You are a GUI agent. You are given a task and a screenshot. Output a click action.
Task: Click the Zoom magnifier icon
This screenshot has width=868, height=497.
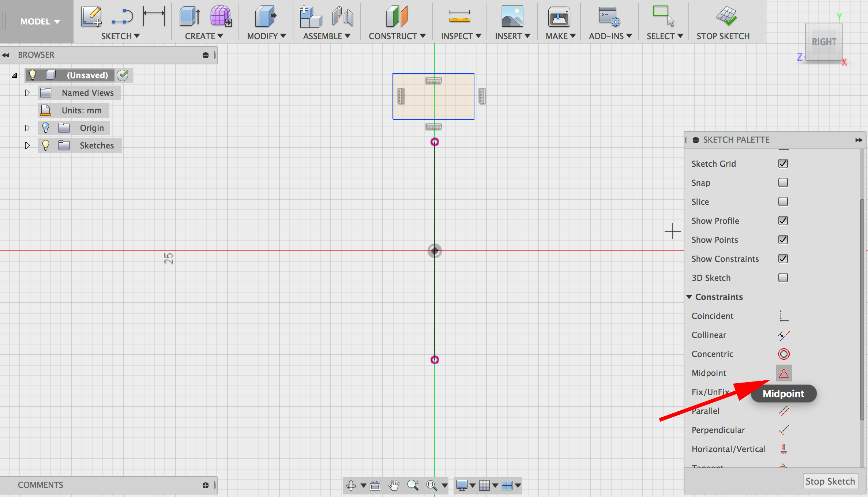(x=413, y=485)
